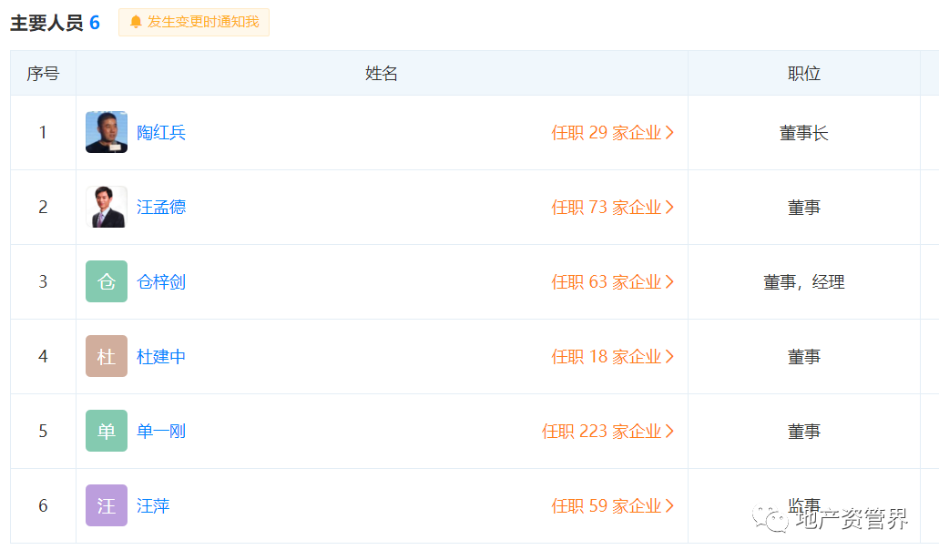Screen dimensions: 939x560
Task: Click the bell notification icon
Action: tap(136, 22)
